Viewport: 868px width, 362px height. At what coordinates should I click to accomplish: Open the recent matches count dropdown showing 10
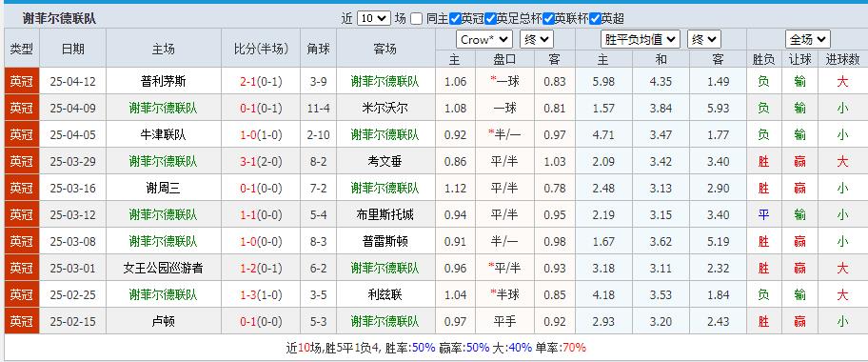click(374, 18)
